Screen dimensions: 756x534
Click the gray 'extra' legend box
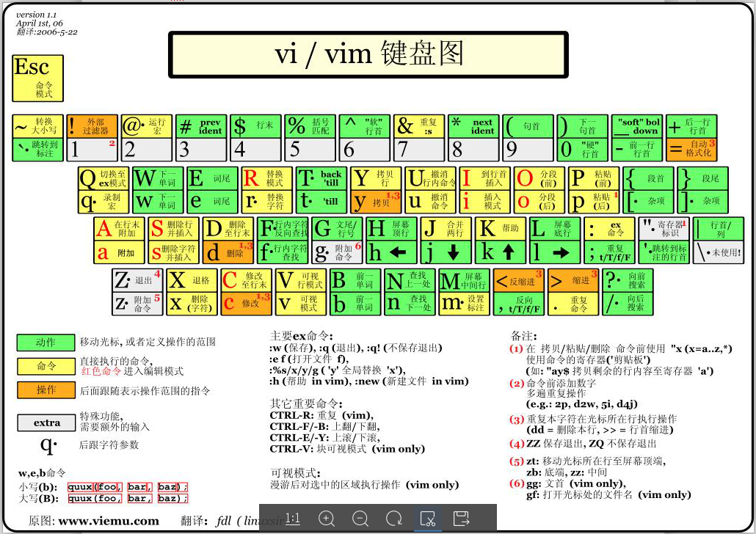(46, 423)
